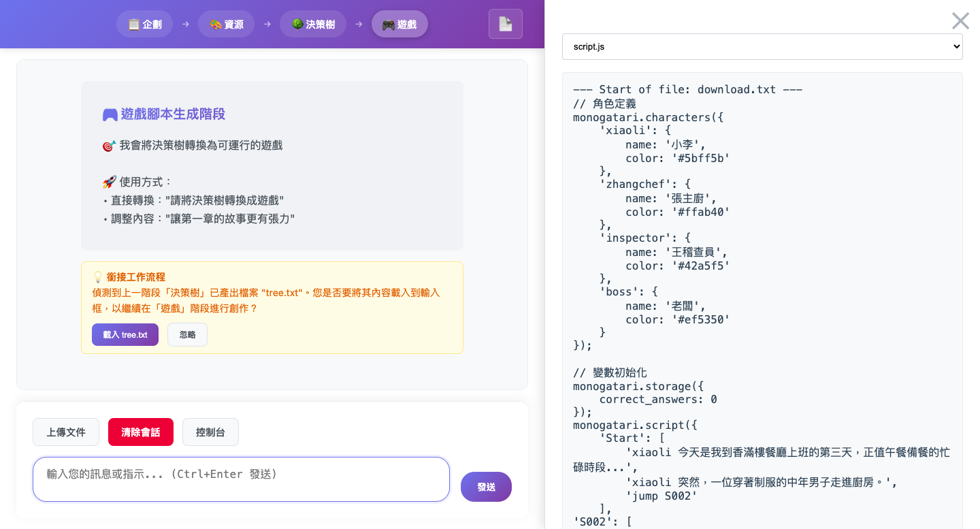Navigate to the 資源 stage tab

227,23
